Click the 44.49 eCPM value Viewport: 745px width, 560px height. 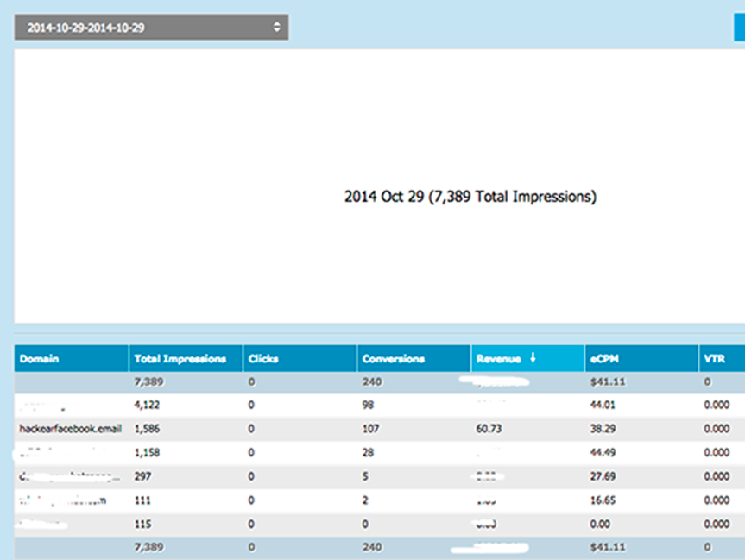603,453
